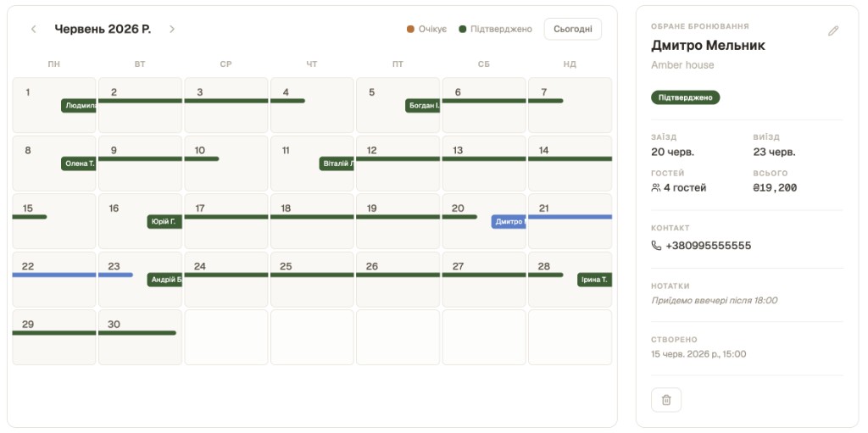Edit booking using the pencil icon

pyautogui.click(x=832, y=31)
